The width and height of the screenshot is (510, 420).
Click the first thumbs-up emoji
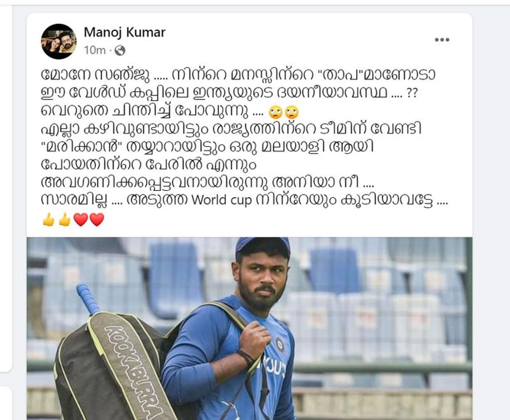pyautogui.click(x=48, y=219)
